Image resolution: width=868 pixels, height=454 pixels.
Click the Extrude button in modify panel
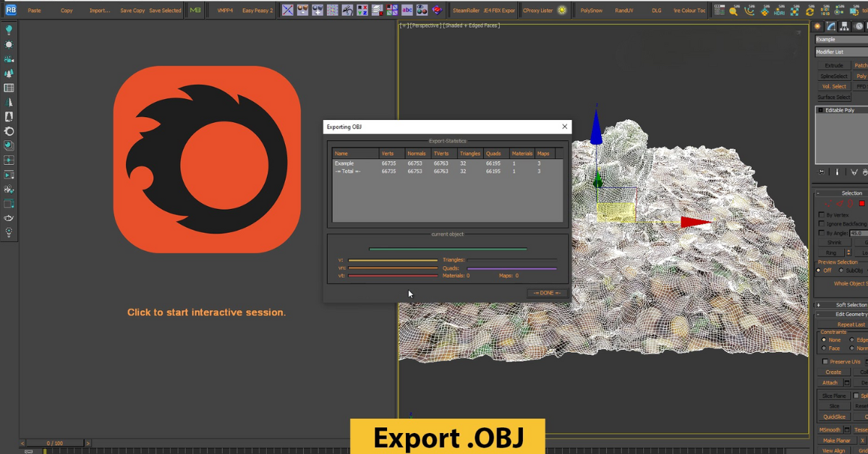point(833,65)
